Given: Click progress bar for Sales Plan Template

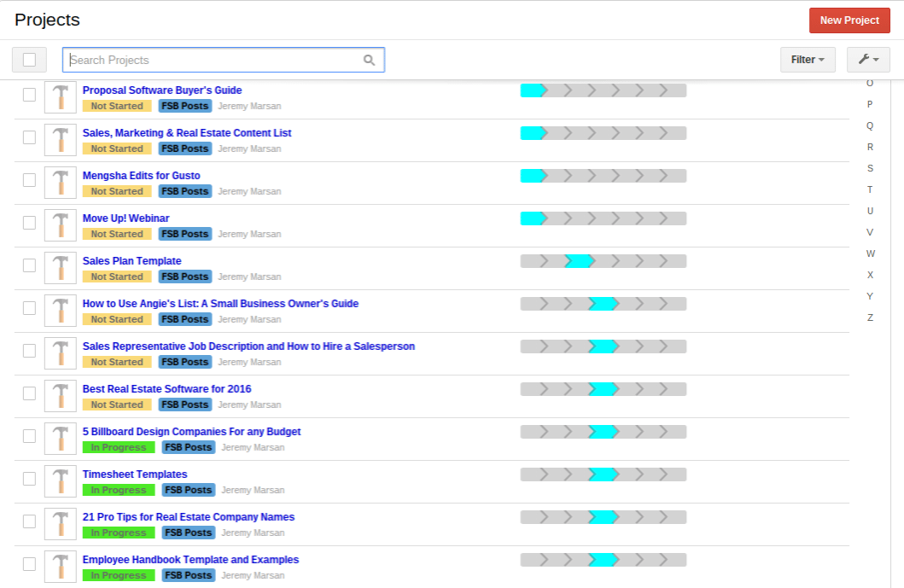Looking at the screenshot, I should (x=603, y=261).
